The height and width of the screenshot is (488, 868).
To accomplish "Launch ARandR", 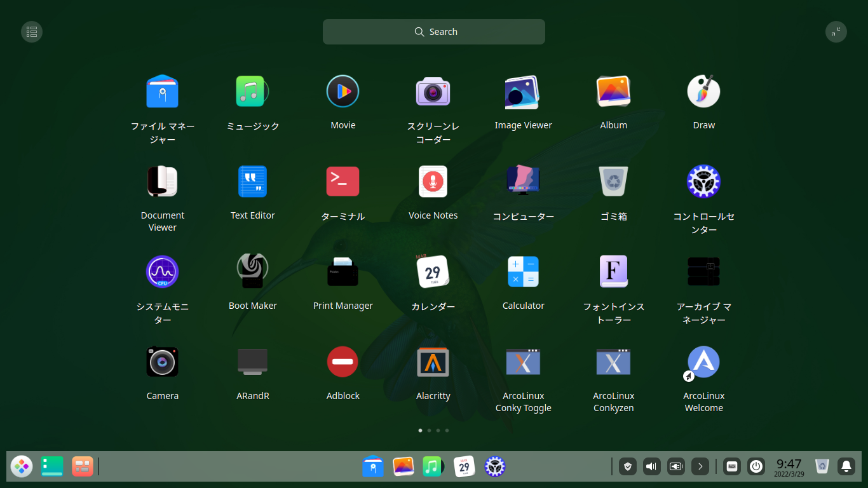I will (x=253, y=363).
